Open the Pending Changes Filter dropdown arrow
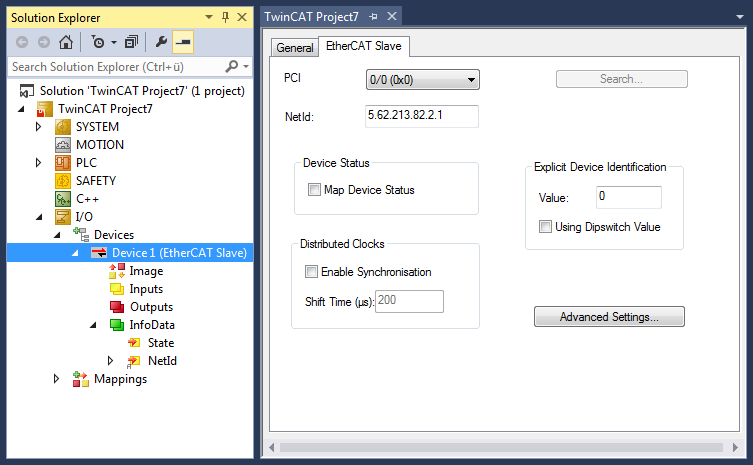The image size is (753, 465). [114, 42]
